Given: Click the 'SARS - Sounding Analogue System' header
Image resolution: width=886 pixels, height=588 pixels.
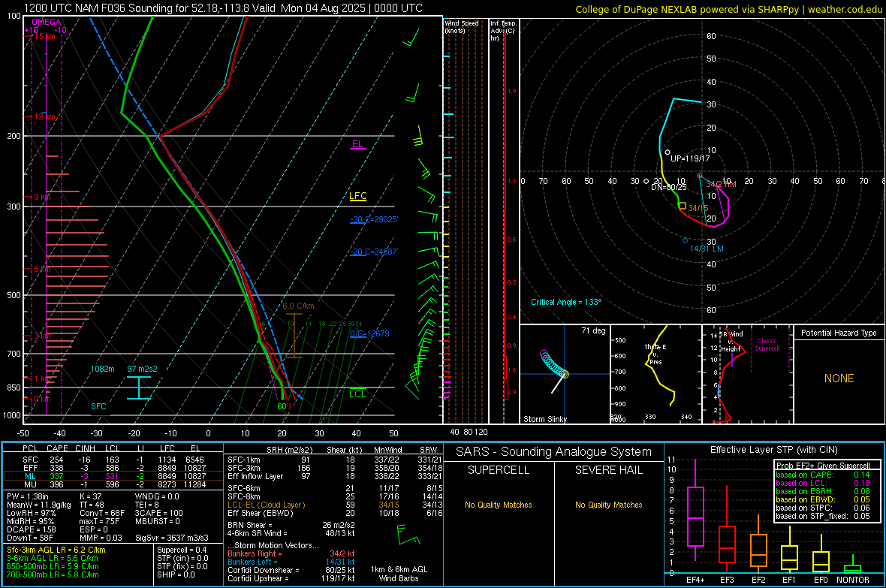Looking at the screenshot, I should (x=554, y=452).
